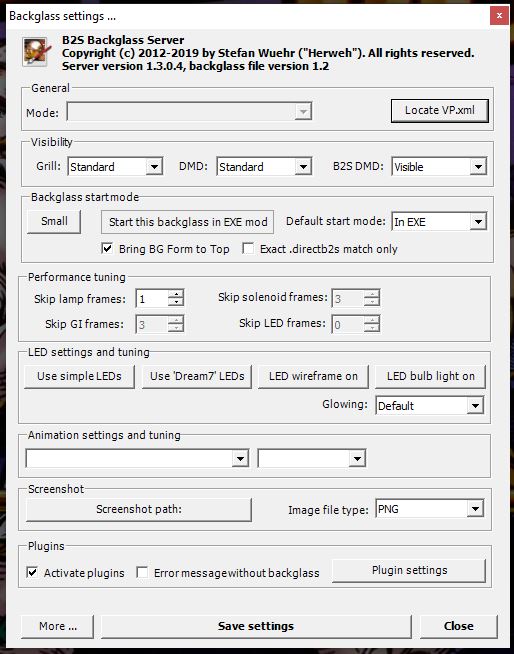Open the wide Animation settings dropdown
This screenshot has height=654, width=514.
coord(137,458)
